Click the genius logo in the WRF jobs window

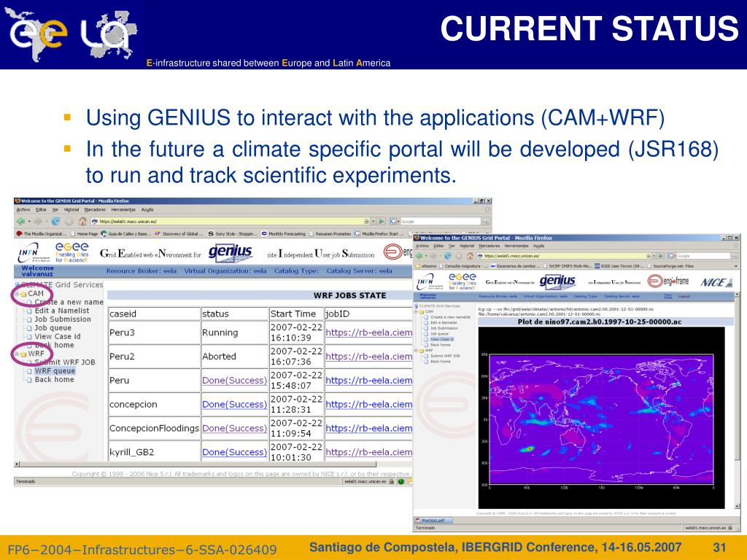coord(231,252)
